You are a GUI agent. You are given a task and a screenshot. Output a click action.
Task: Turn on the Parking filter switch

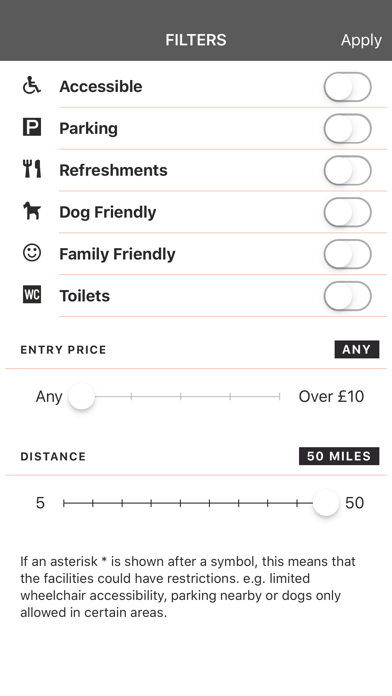point(347,129)
